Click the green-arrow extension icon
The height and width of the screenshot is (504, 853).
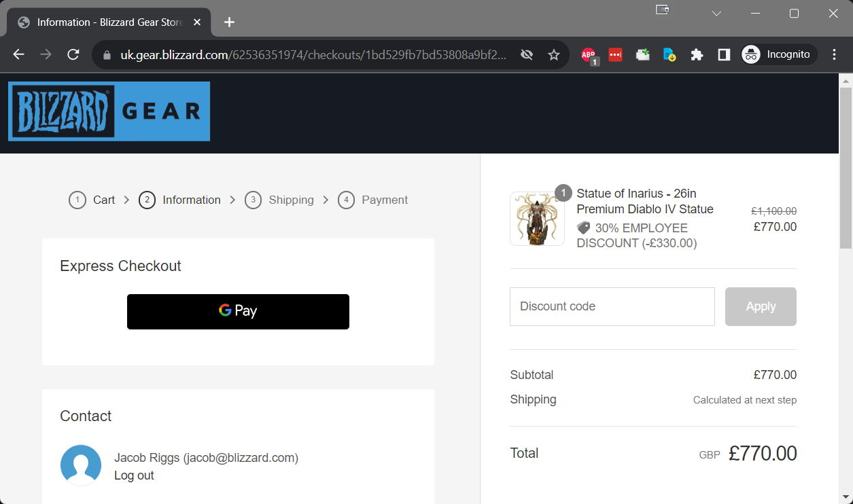[x=643, y=55]
